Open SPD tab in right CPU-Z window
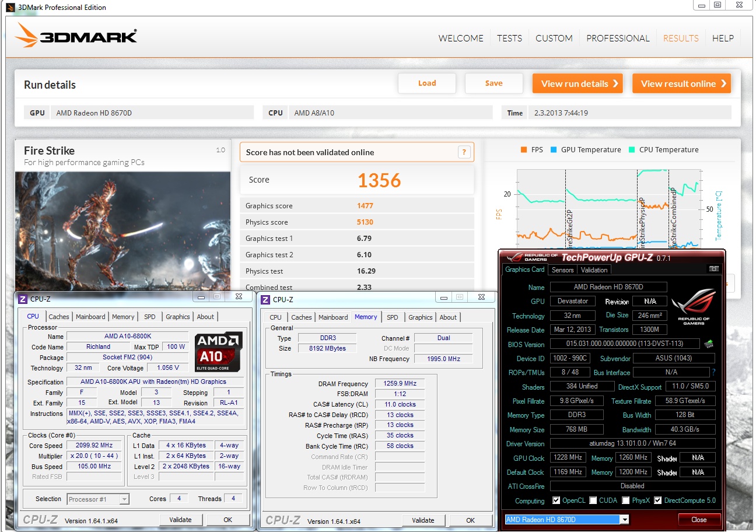 pos(393,317)
